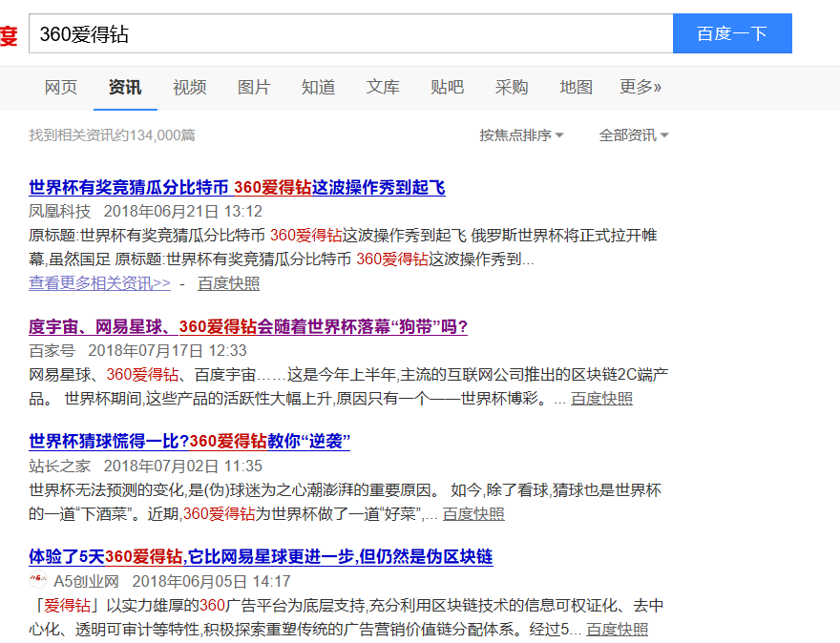Open article 度宇宙、网易星球、360爱得钻会随着世界杯落幕
The image size is (840, 643).
pyautogui.click(x=248, y=326)
